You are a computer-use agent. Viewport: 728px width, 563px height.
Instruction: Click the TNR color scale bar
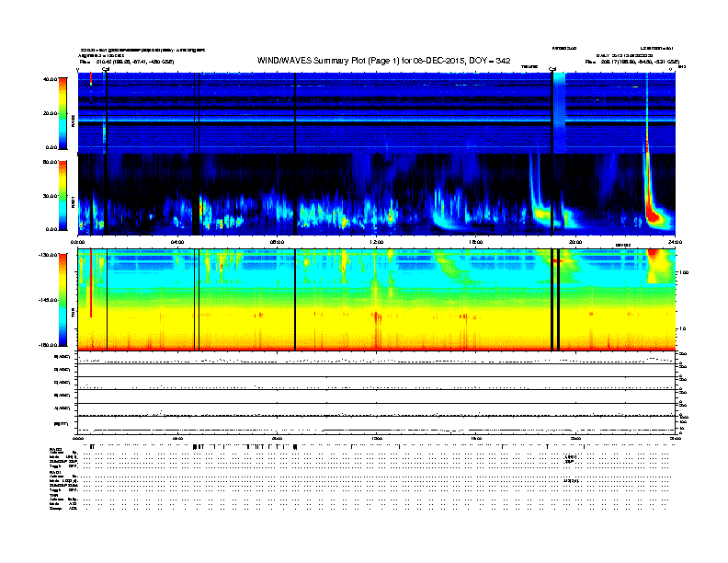tap(63, 300)
